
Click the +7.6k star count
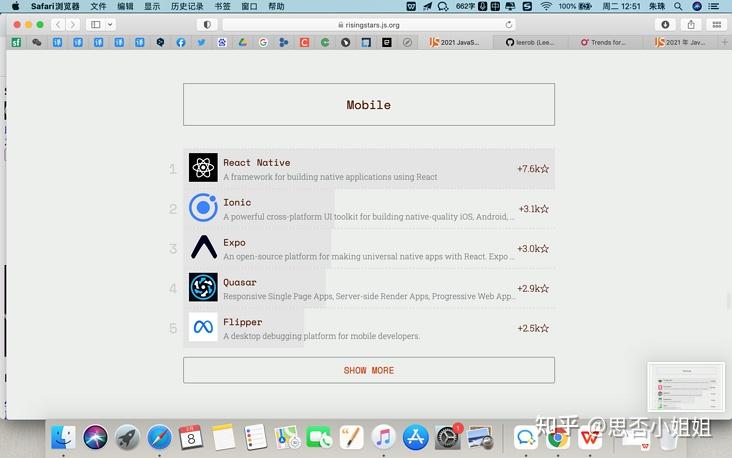(x=533, y=169)
